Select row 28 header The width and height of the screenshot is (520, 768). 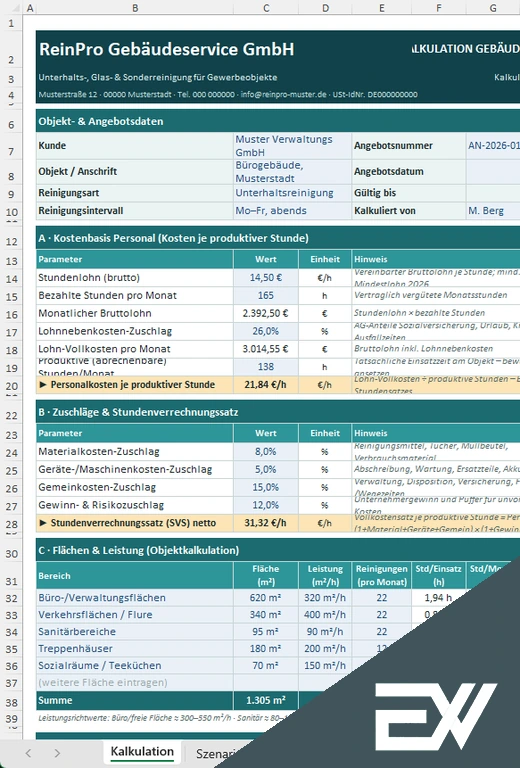pyautogui.click(x=11, y=524)
